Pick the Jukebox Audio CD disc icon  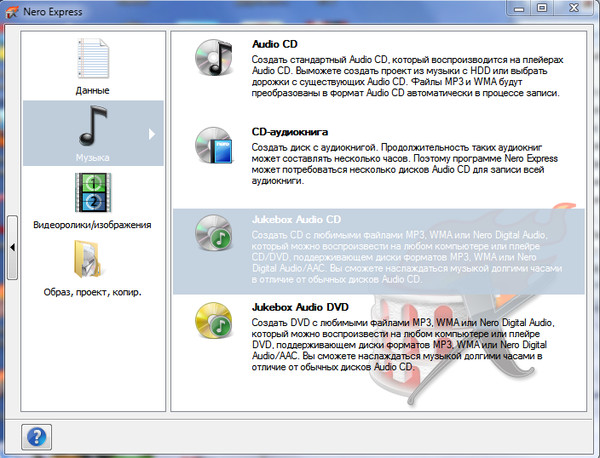pyautogui.click(x=214, y=233)
